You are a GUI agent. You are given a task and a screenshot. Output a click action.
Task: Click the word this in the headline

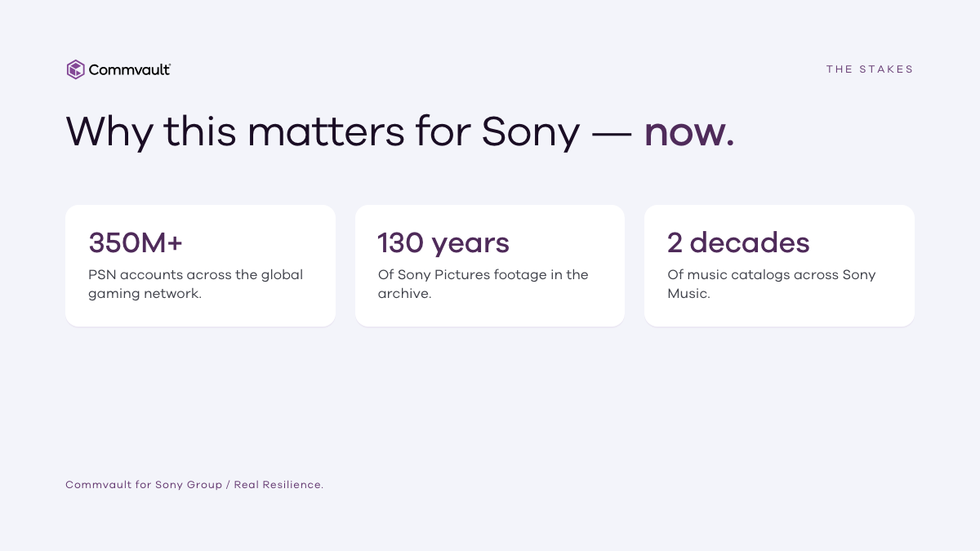200,131
